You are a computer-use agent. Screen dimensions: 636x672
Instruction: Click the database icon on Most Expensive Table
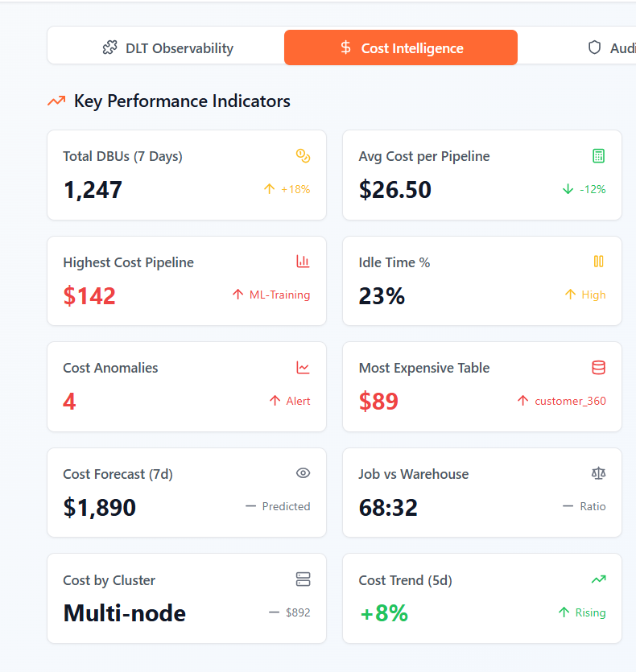click(x=597, y=367)
